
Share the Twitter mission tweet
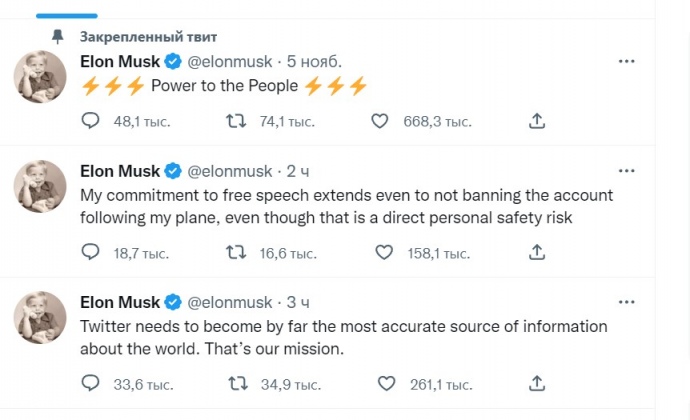coord(537,384)
